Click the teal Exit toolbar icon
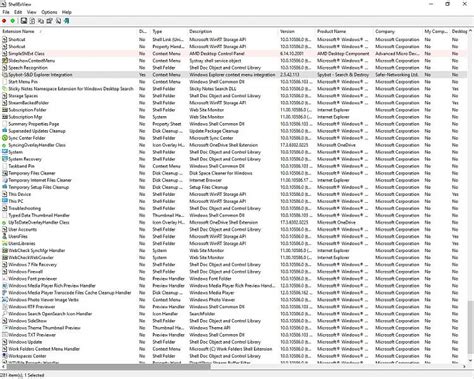 coord(67,21)
